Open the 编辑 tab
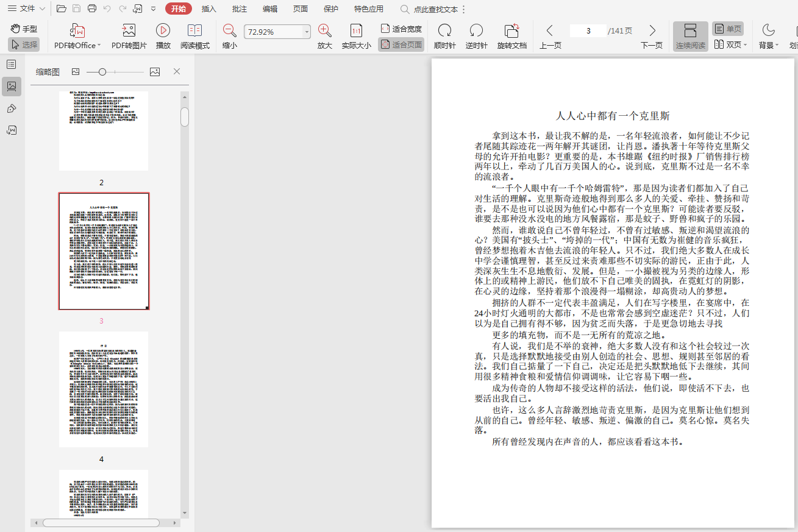This screenshot has height=532, width=798. click(x=270, y=9)
